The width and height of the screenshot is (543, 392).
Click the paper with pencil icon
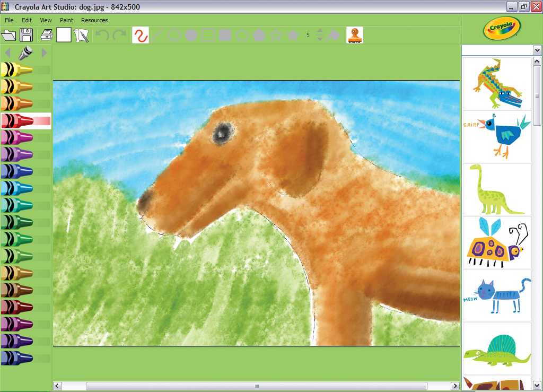(x=81, y=36)
